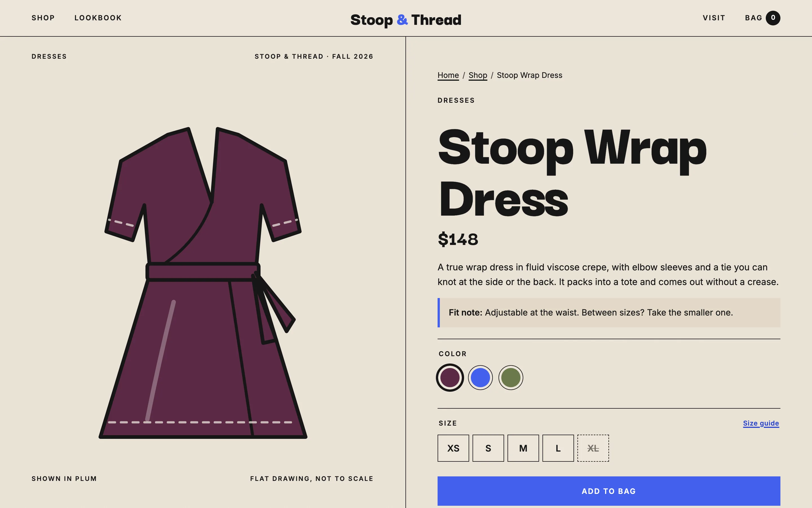The width and height of the screenshot is (812, 508).
Task: Go to Home via breadcrumb
Action: (448, 75)
